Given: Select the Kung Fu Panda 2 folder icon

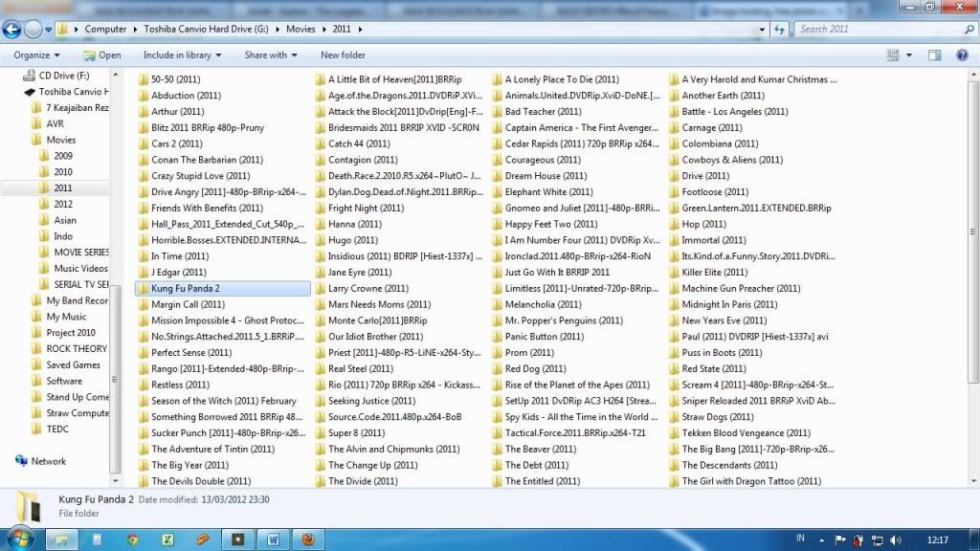Looking at the screenshot, I should 144,289.
